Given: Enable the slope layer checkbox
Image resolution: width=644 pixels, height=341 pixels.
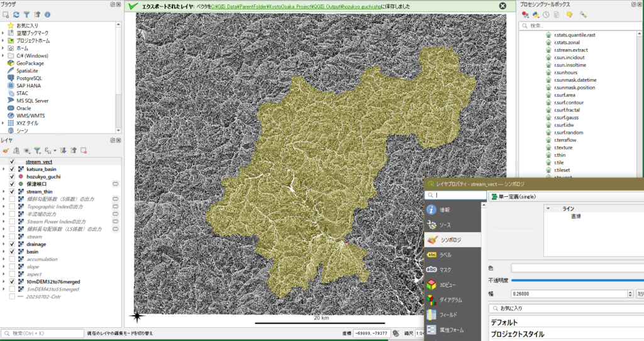Looking at the screenshot, I should click(12, 267).
